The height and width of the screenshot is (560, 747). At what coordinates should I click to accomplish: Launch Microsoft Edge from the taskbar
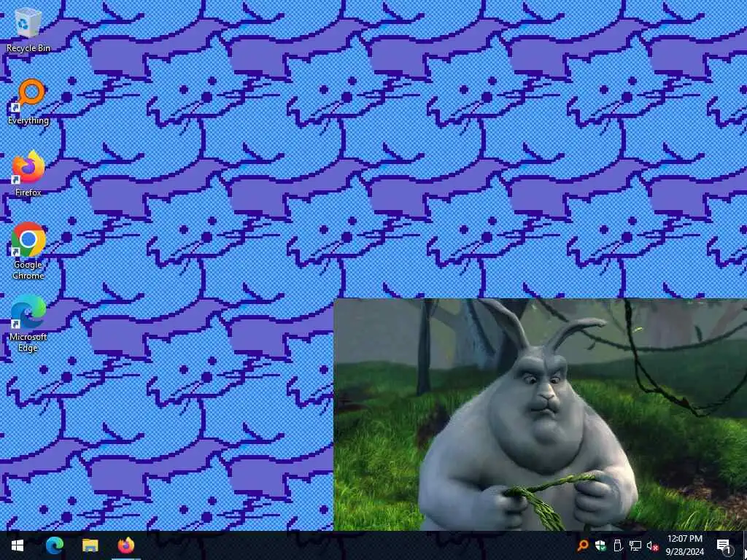(54, 545)
